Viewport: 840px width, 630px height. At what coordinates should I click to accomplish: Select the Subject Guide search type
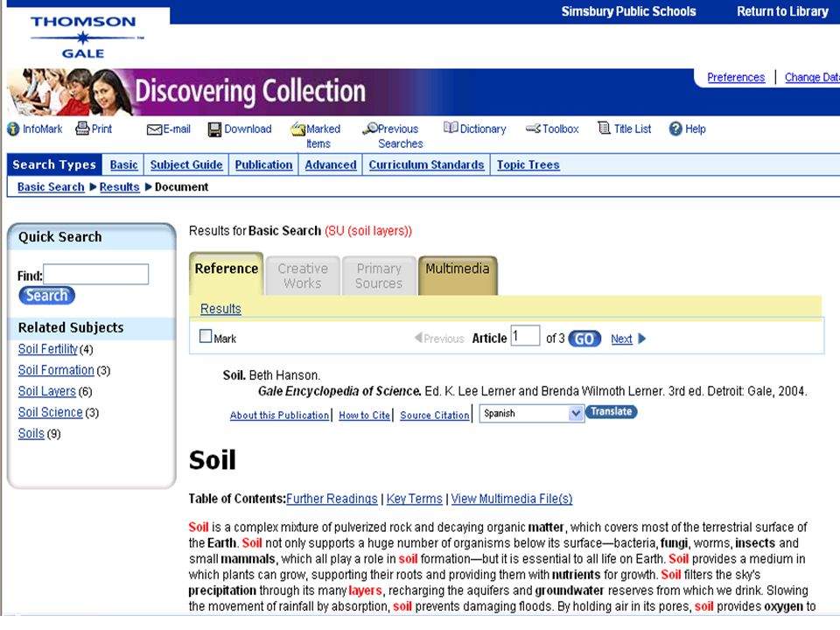(186, 165)
